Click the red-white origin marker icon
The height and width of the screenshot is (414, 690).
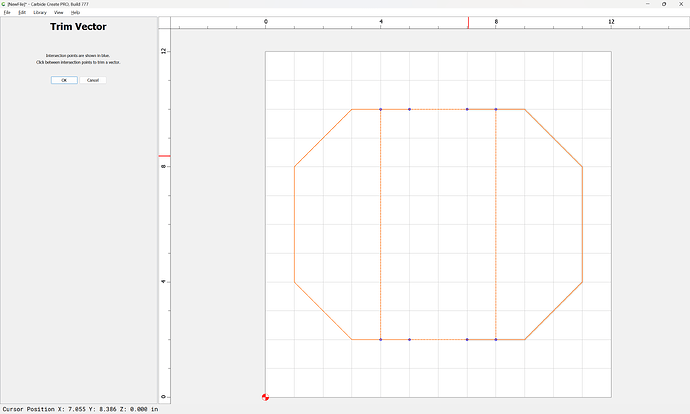point(265,398)
